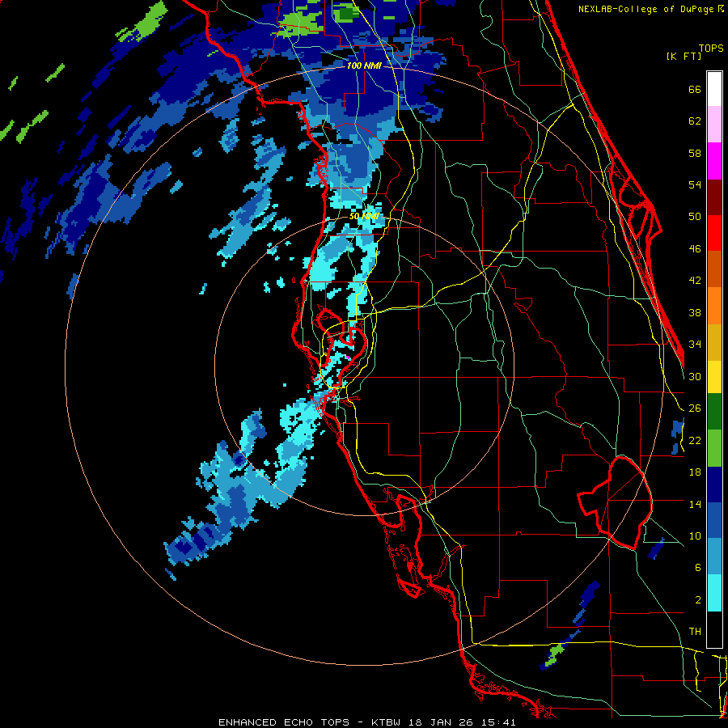Click the [K FT] units label
Screen dimensions: 728x728
(x=684, y=56)
